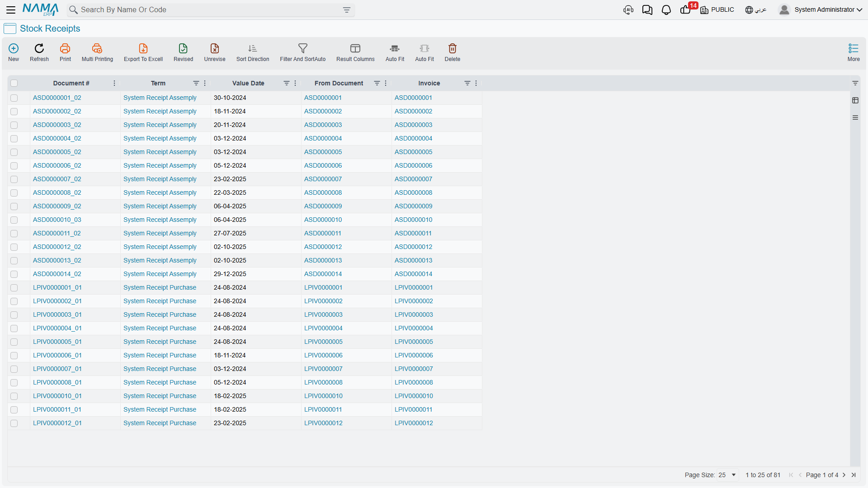The width and height of the screenshot is (868, 488).
Task: Open Document # column options menu
Action: tap(114, 83)
